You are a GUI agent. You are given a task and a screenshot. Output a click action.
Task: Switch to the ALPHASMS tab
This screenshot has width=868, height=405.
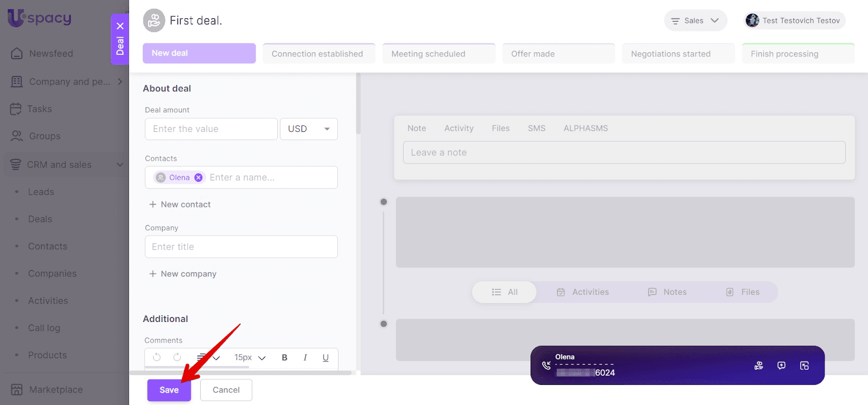tap(586, 128)
